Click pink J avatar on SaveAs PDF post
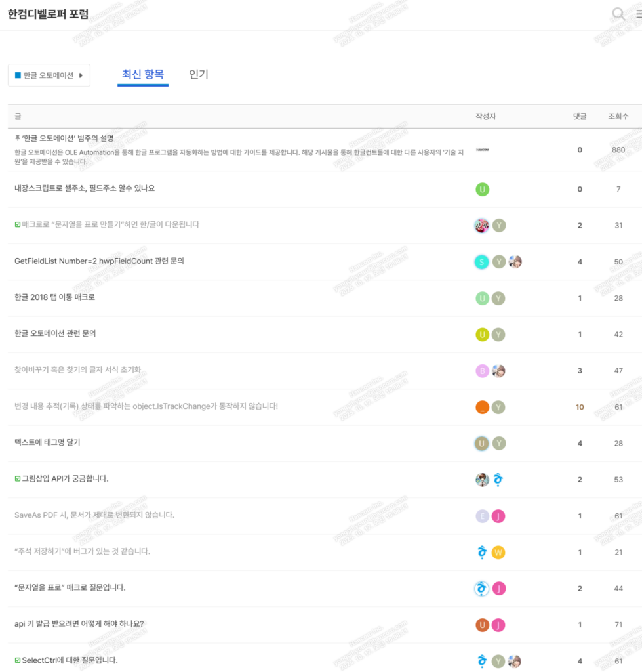The width and height of the screenshot is (642, 672). pyautogui.click(x=498, y=516)
